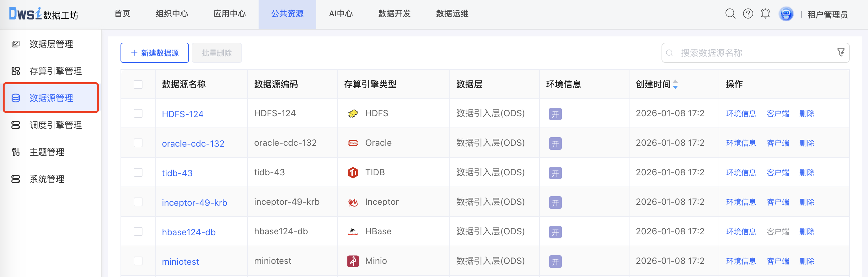Check the tidb-43 row checkbox
868x277 pixels.
(x=138, y=172)
